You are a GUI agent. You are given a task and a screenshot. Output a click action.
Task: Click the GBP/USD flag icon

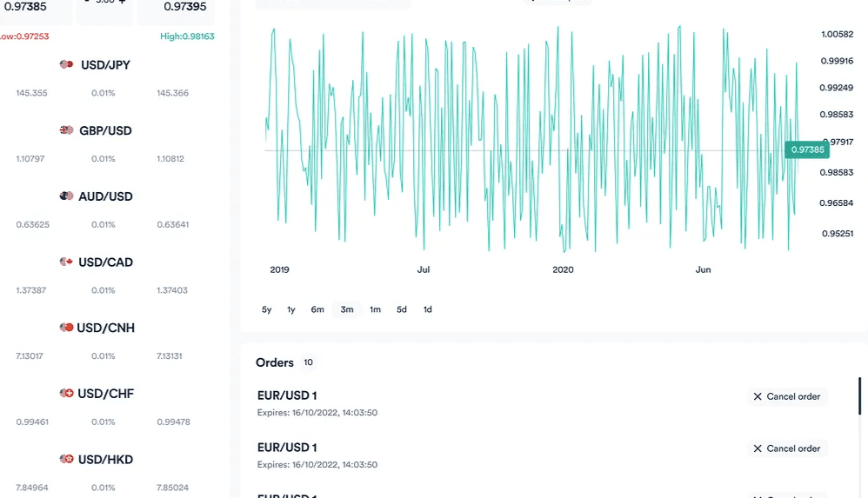click(66, 130)
